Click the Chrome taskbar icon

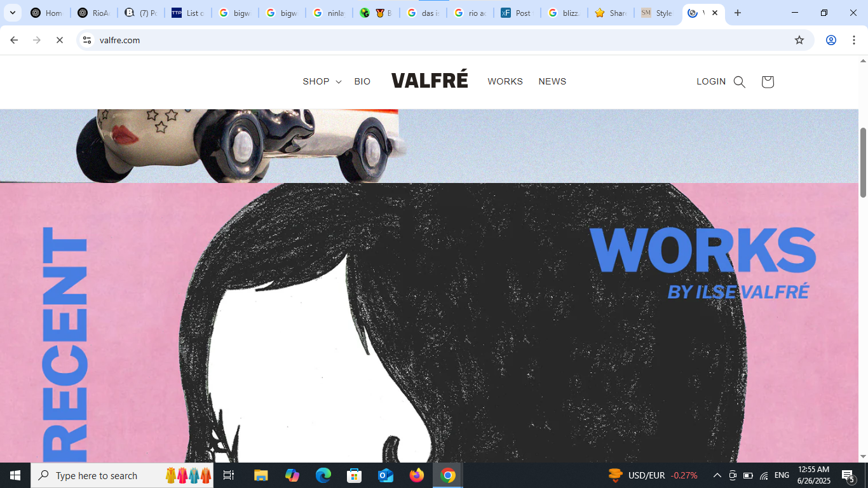tap(448, 475)
